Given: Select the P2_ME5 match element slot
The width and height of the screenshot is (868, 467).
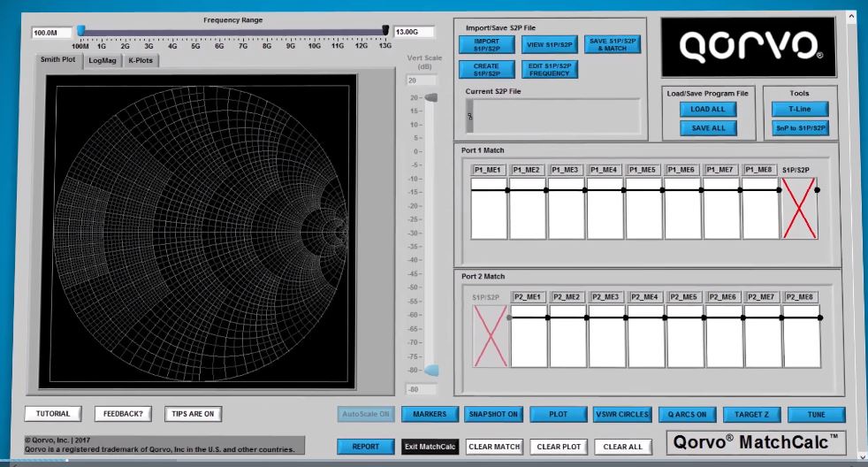Looking at the screenshot, I should [x=685, y=336].
